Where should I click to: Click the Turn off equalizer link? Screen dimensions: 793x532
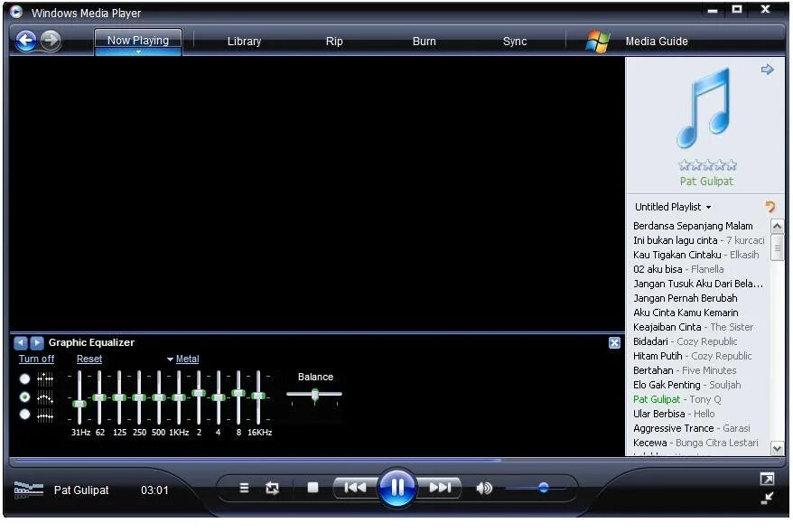[x=36, y=359]
